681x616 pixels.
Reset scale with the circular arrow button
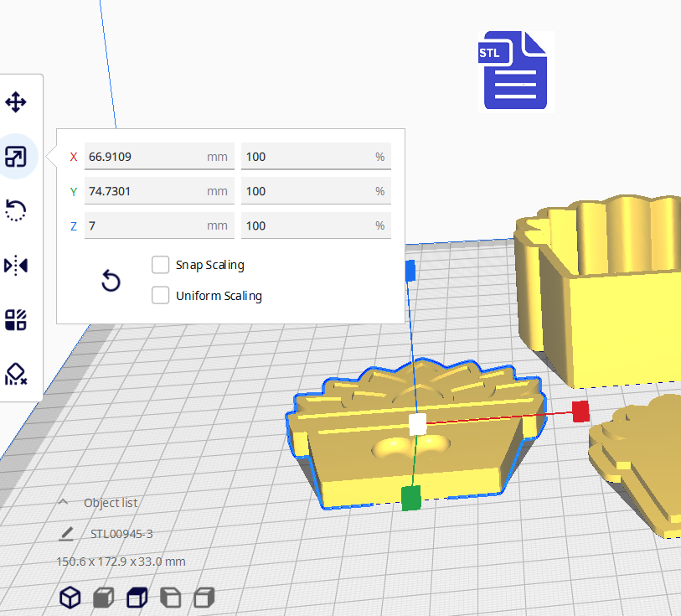pos(111,282)
